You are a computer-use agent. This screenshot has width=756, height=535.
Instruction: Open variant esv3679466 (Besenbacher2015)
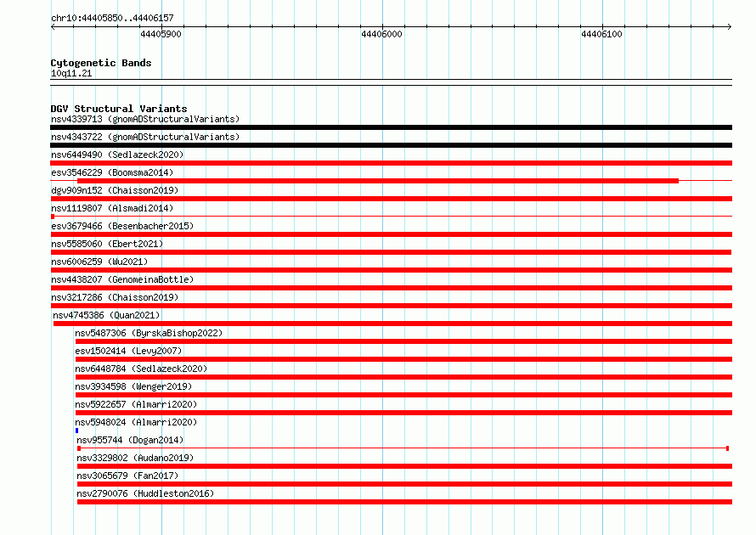(122, 226)
